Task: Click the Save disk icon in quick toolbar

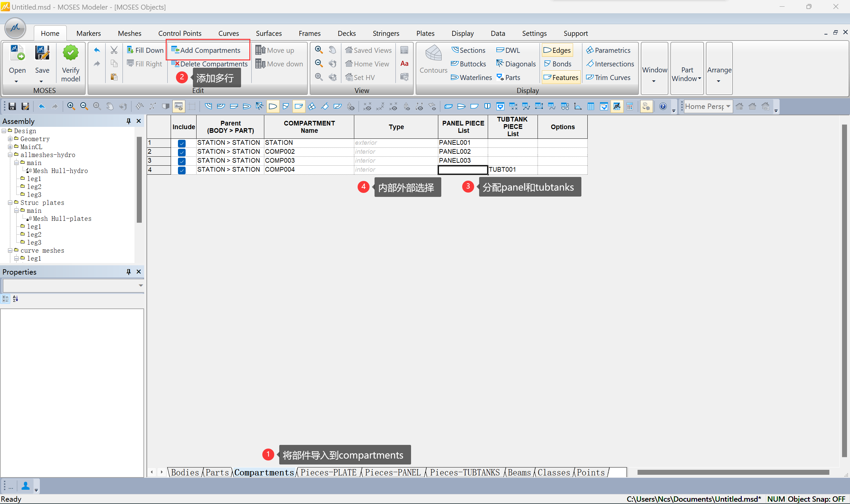Action: click(12, 106)
